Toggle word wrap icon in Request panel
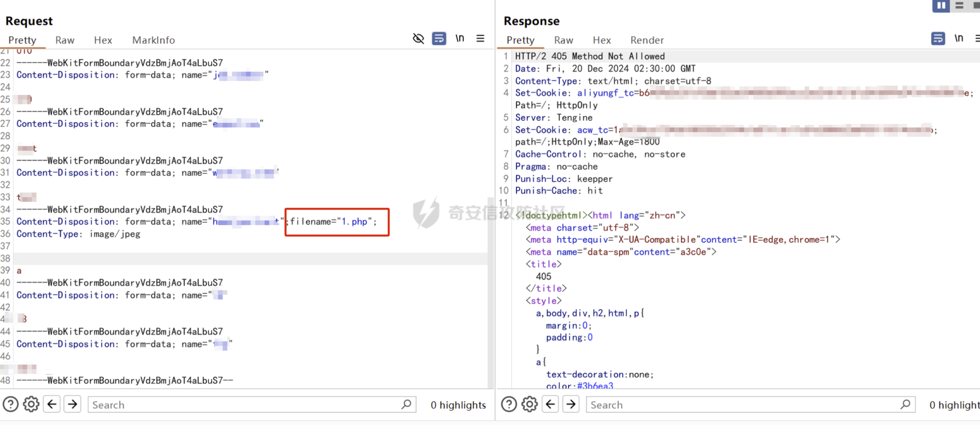 pos(439,38)
